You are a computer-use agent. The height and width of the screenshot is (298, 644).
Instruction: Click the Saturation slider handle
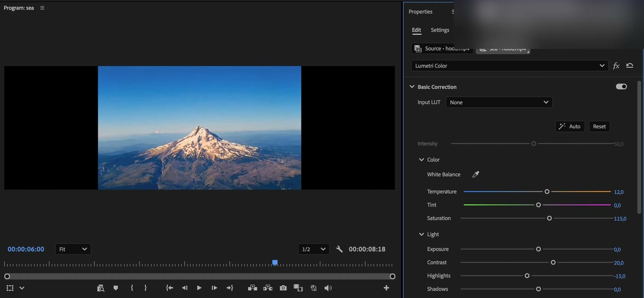click(549, 218)
